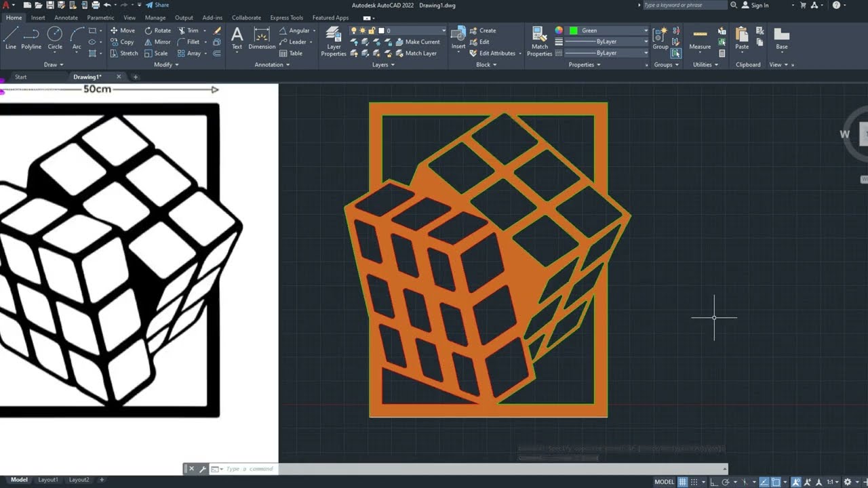Toggle polar tracking in status bar
Screen dimensions: 868x488
726,482
